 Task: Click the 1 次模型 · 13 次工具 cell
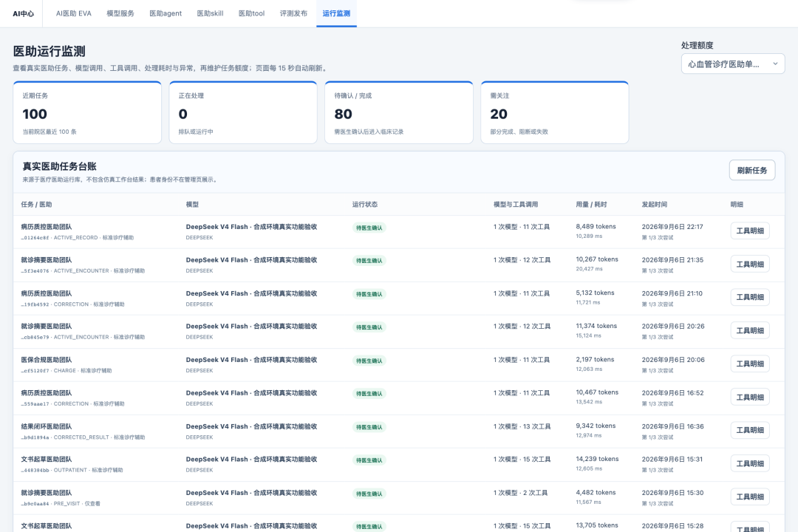click(522, 426)
